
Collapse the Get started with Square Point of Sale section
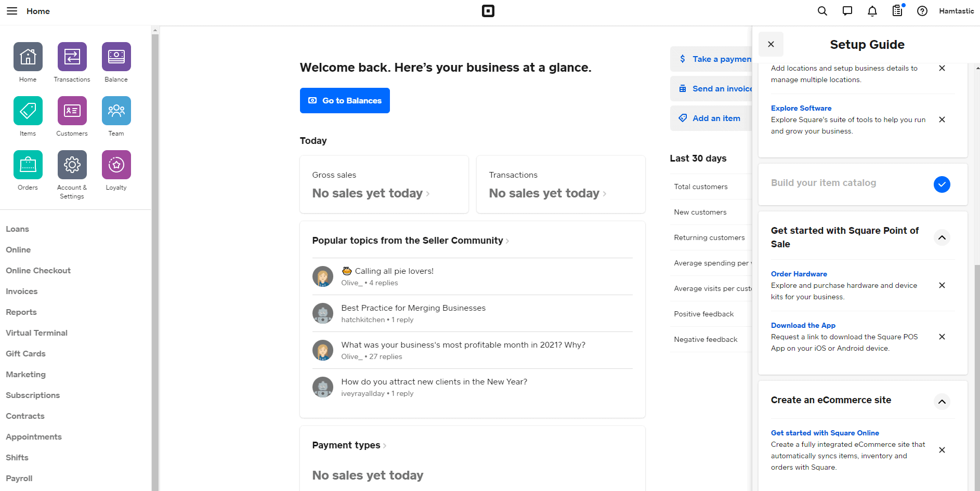coord(942,237)
